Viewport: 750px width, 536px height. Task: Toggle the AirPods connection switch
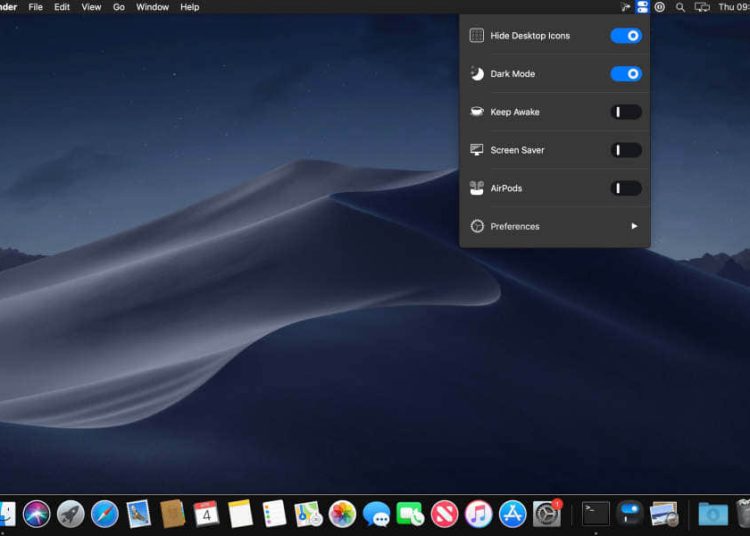[x=626, y=188]
